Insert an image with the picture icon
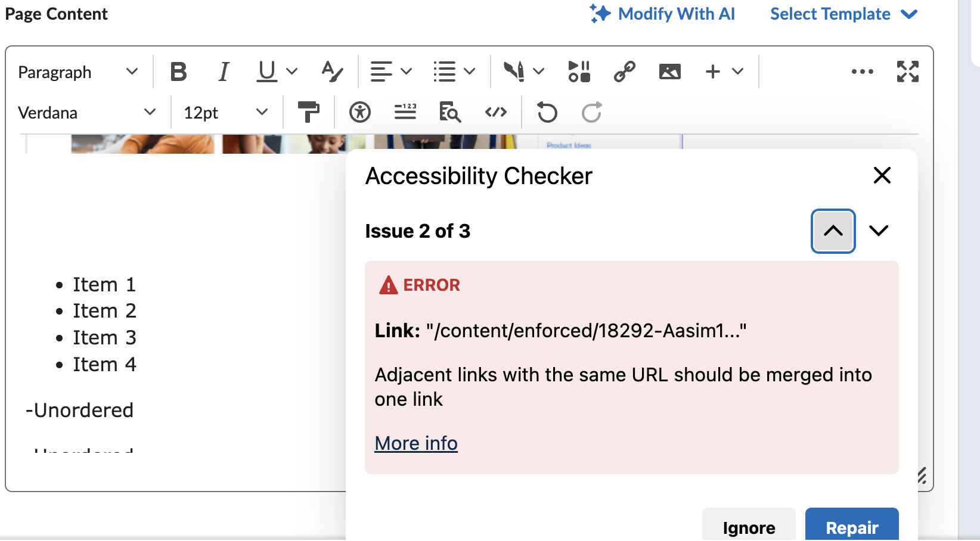980x541 pixels. click(669, 71)
